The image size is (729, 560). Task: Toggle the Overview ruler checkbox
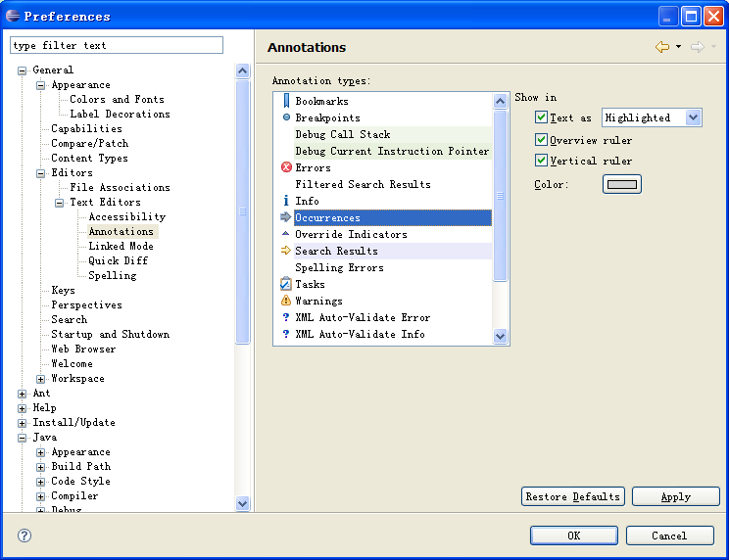[541, 139]
